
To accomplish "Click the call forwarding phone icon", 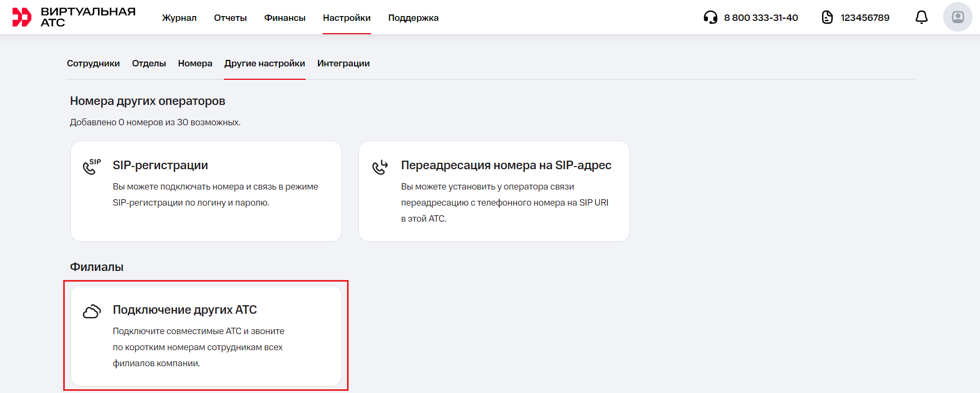I will [380, 167].
